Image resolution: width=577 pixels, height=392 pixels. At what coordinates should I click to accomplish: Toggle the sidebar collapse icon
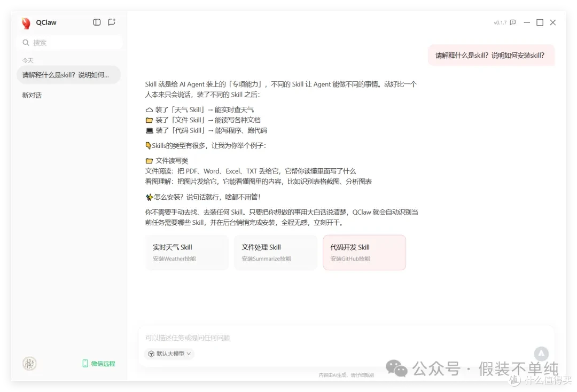click(x=97, y=22)
